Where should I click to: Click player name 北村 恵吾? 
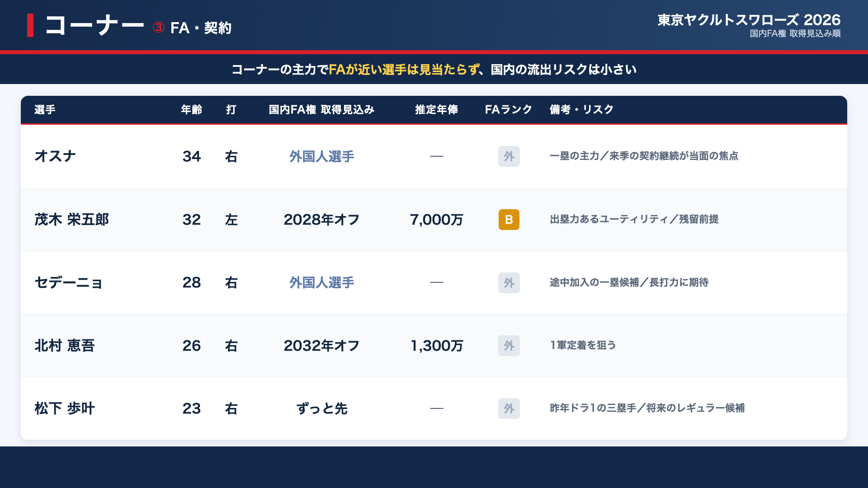coord(65,346)
